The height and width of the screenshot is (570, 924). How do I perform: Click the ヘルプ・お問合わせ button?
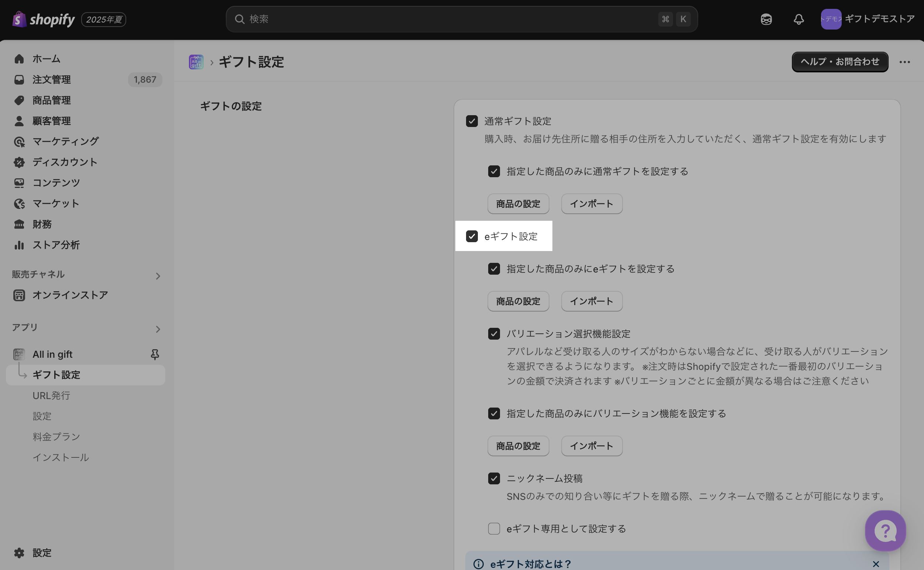(839, 62)
